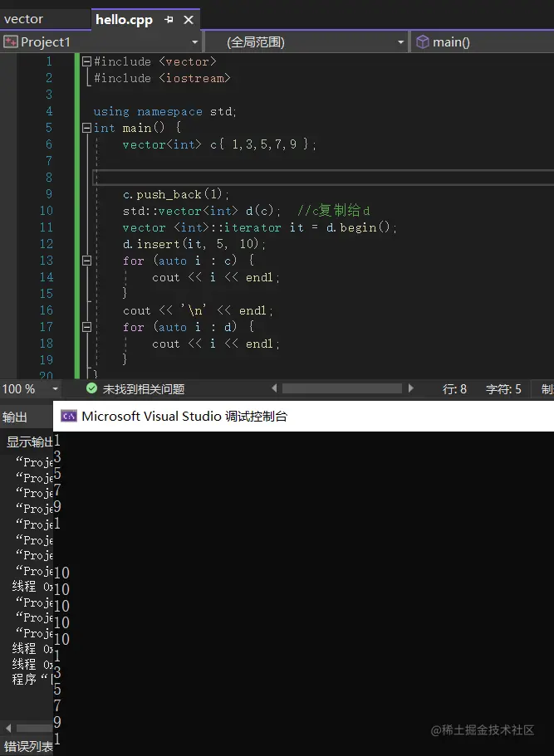The width and height of the screenshot is (554, 756).
Task: Click the editor horizontal scroll right arrow
Action: tap(410, 388)
